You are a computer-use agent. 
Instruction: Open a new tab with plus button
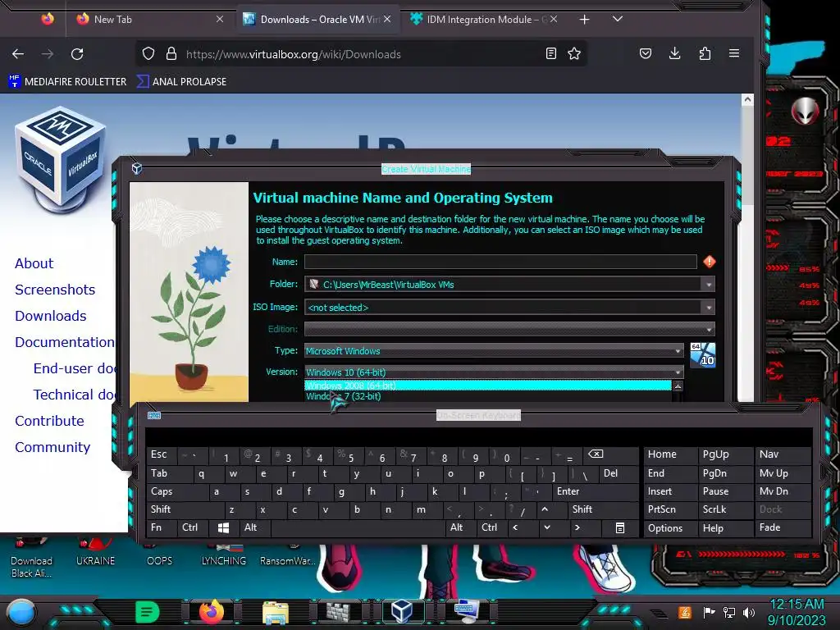coord(584,20)
